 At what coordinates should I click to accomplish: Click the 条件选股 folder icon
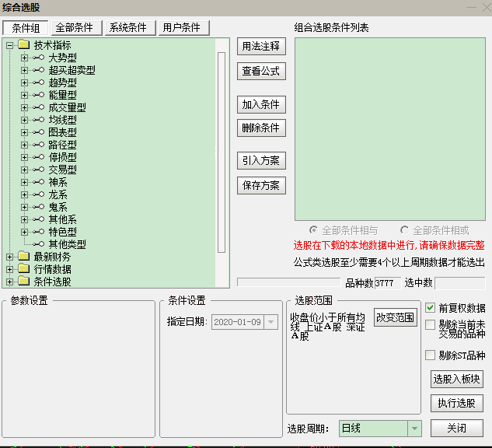click(23, 282)
